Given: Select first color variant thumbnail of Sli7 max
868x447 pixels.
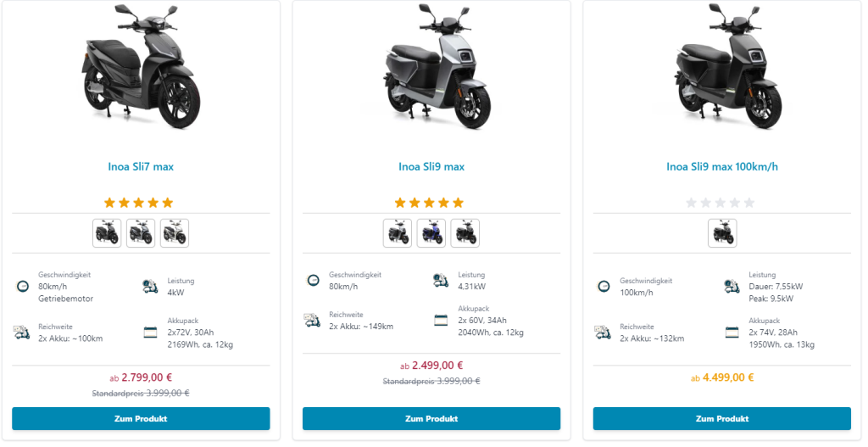Looking at the screenshot, I should tap(107, 233).
